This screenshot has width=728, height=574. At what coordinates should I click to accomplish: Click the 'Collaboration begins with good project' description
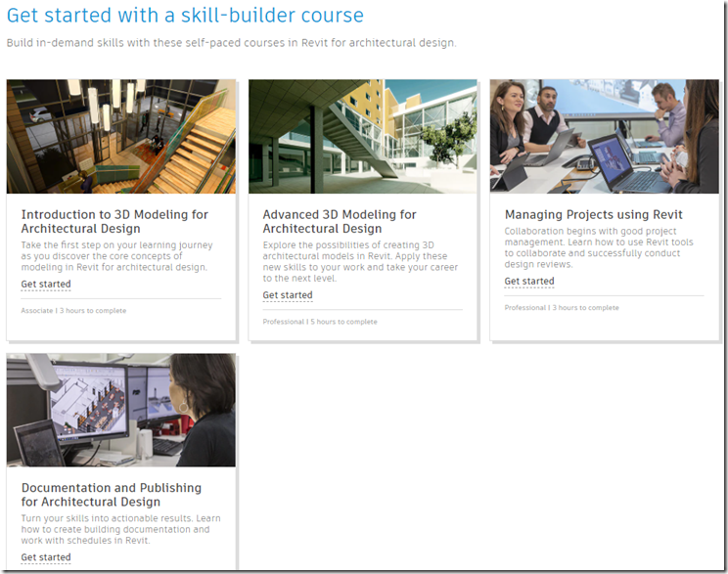599,247
